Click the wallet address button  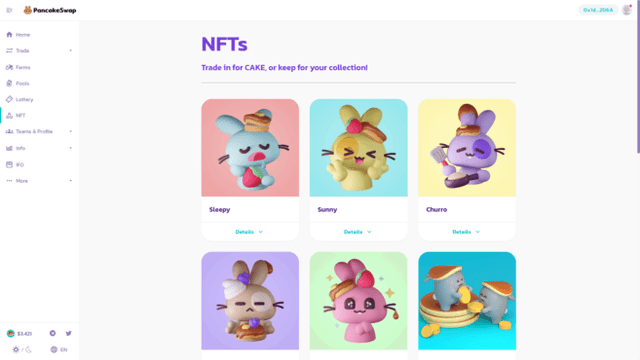tap(598, 10)
